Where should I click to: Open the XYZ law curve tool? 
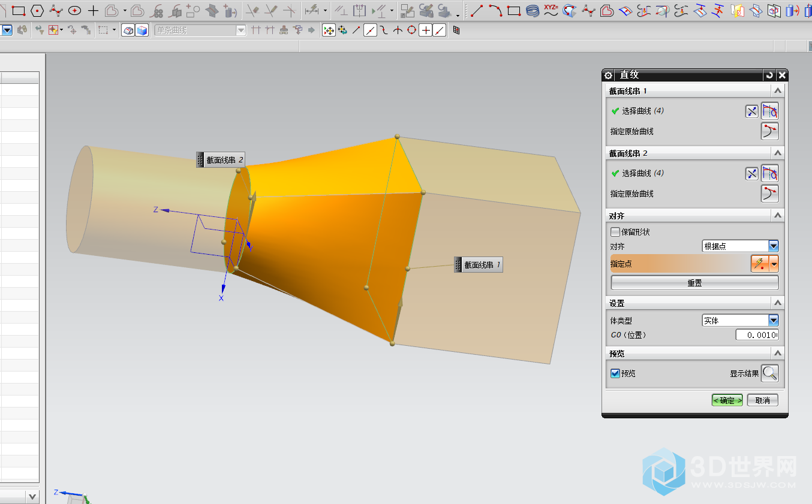pos(551,10)
